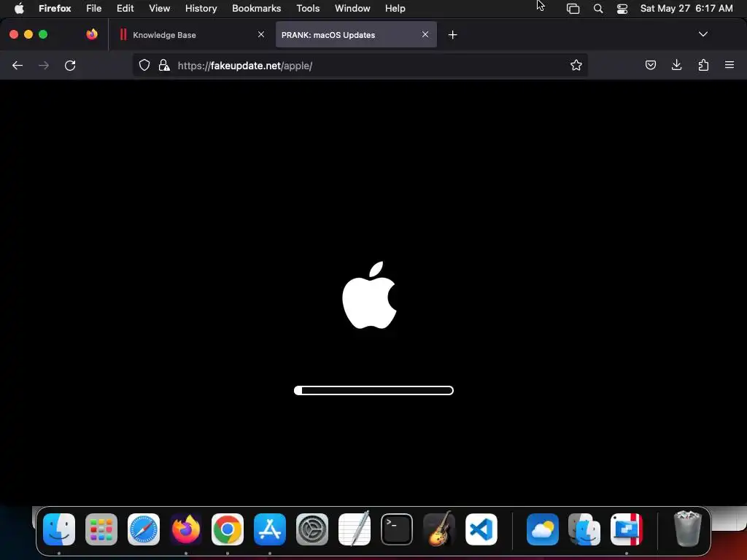Close the Knowledge Base tab
The height and width of the screenshot is (560, 747).
point(261,34)
